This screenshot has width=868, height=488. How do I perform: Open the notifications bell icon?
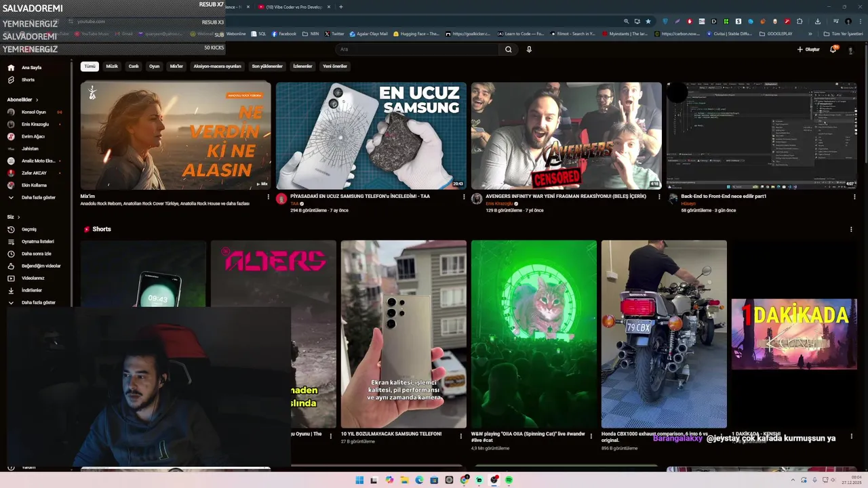833,49
